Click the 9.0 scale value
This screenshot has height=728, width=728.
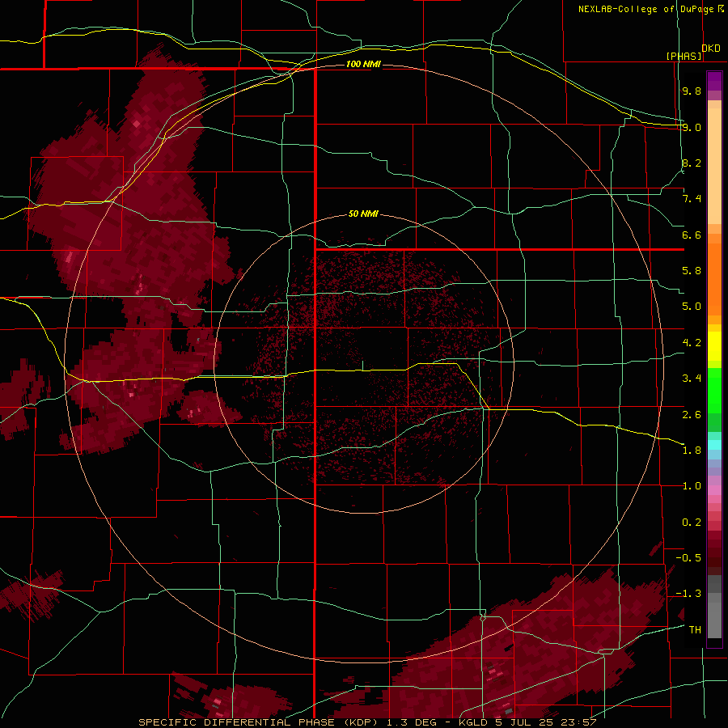coord(692,127)
